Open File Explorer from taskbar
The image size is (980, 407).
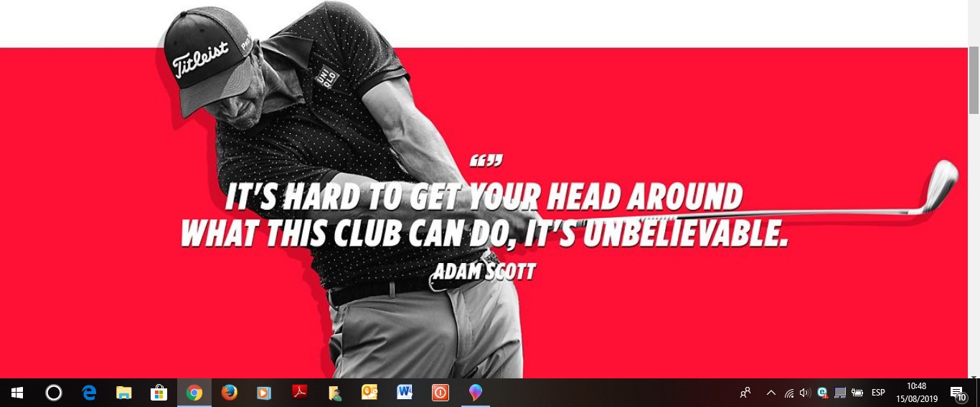click(124, 393)
